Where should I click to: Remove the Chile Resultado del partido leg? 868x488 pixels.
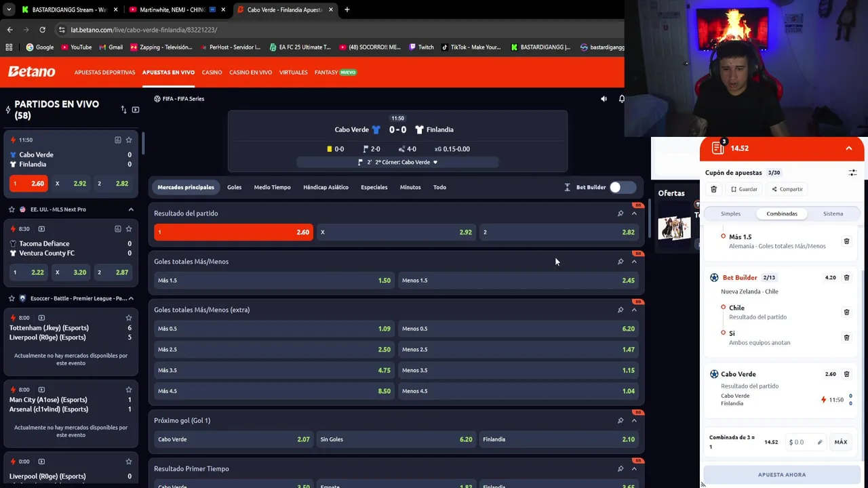(846, 312)
